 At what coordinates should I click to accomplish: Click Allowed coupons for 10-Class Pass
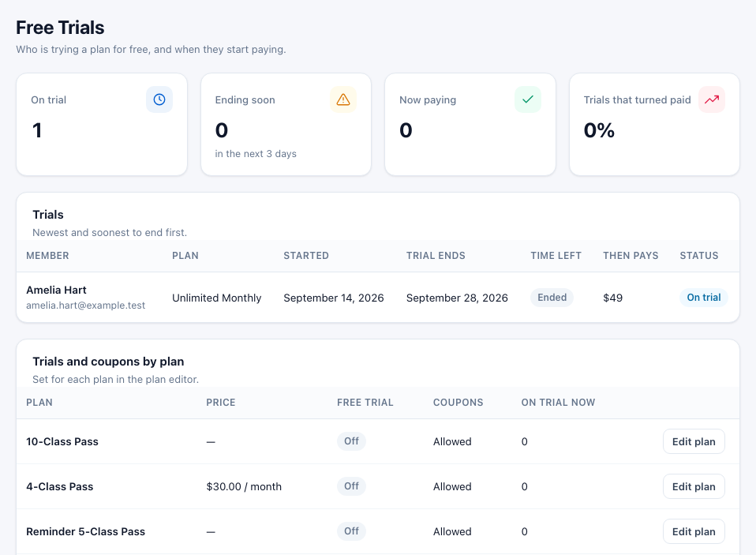(x=451, y=441)
